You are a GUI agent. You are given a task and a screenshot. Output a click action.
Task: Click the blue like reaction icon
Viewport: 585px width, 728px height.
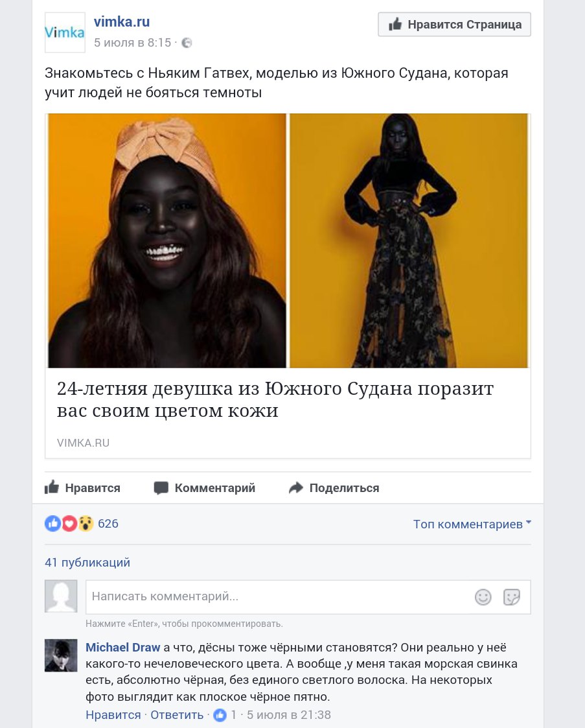[53, 524]
